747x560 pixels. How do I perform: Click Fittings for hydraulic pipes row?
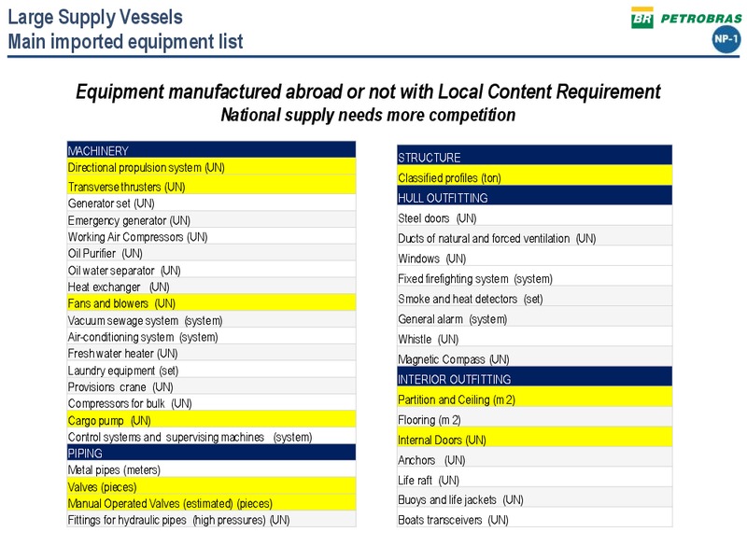(211, 519)
